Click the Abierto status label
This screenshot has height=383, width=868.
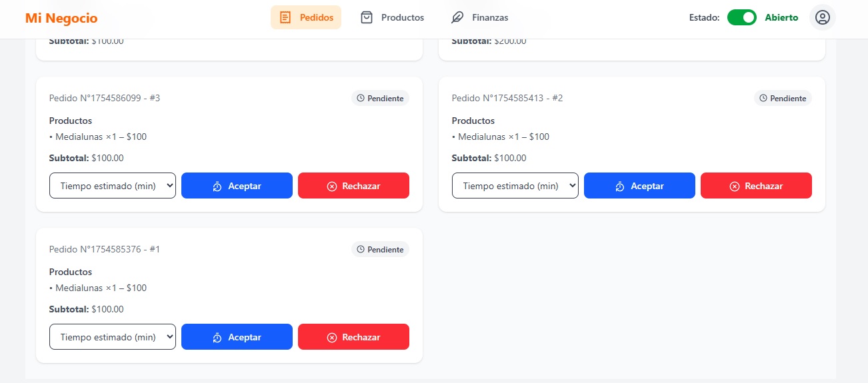tap(781, 17)
